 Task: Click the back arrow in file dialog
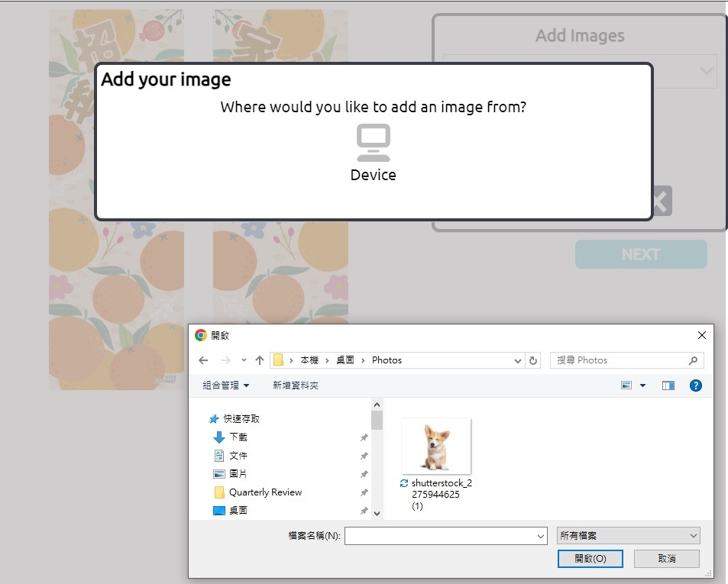coord(203,360)
